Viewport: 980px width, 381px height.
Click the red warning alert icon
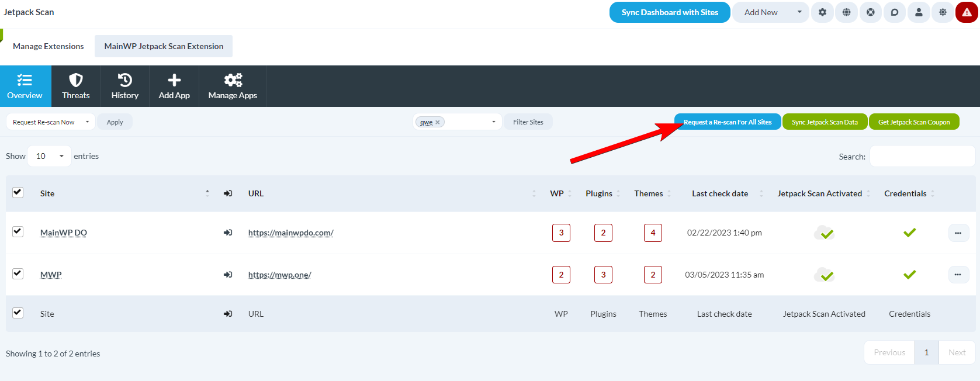pos(967,12)
